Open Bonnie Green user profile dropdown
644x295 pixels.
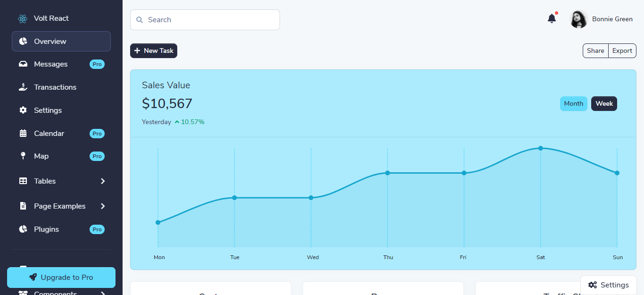click(x=602, y=19)
